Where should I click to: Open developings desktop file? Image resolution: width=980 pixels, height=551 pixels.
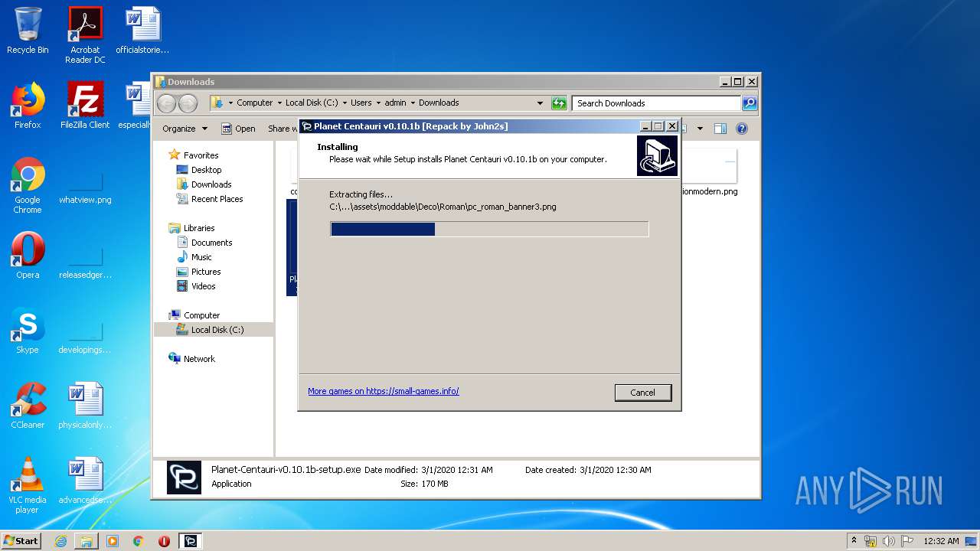(x=85, y=338)
